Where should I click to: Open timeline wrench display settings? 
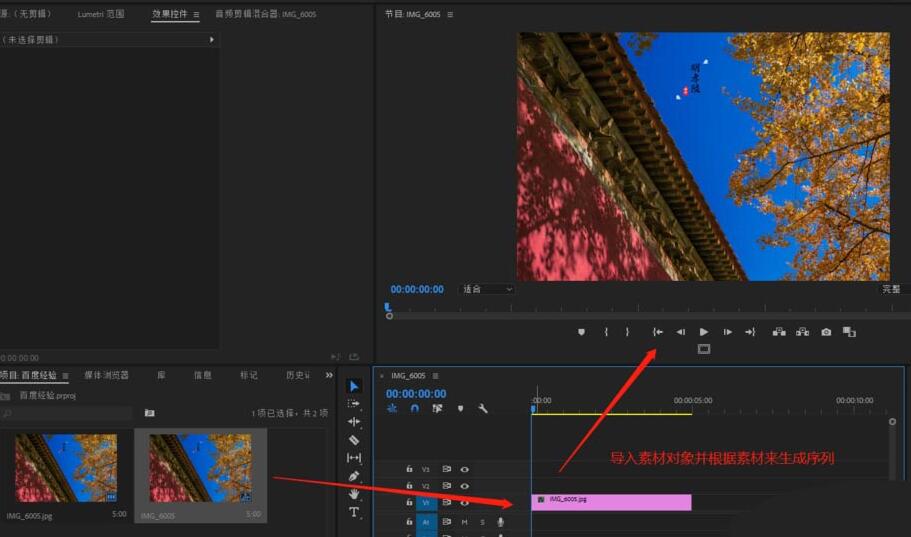pyautogui.click(x=483, y=408)
